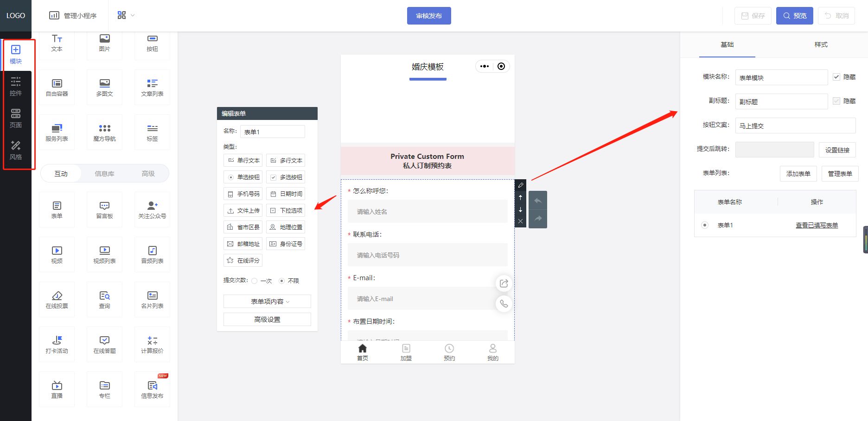Add a 打卡活动 module

point(57,345)
